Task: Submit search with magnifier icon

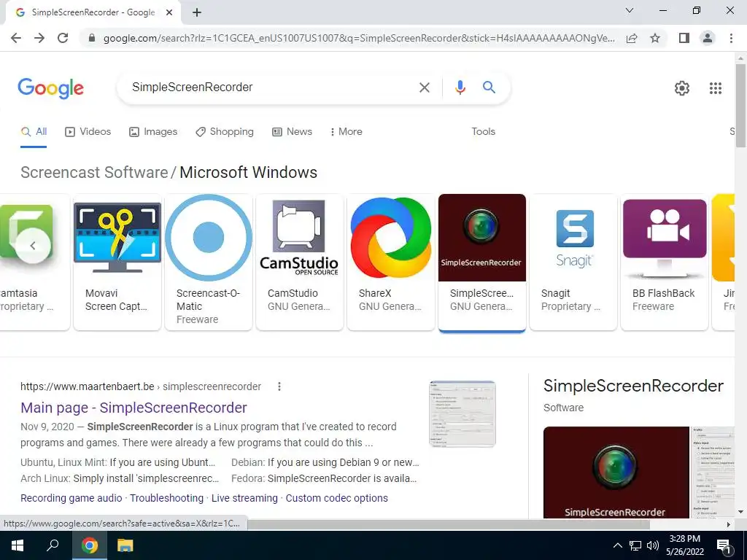Action: point(489,87)
